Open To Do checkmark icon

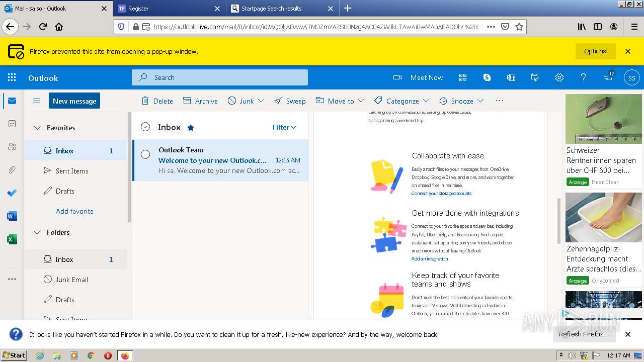[12, 193]
